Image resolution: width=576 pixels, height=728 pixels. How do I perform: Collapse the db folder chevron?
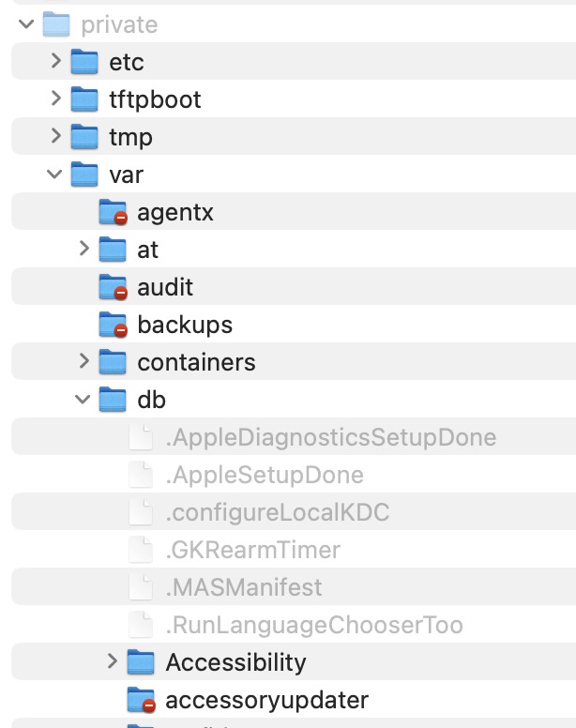(x=83, y=400)
